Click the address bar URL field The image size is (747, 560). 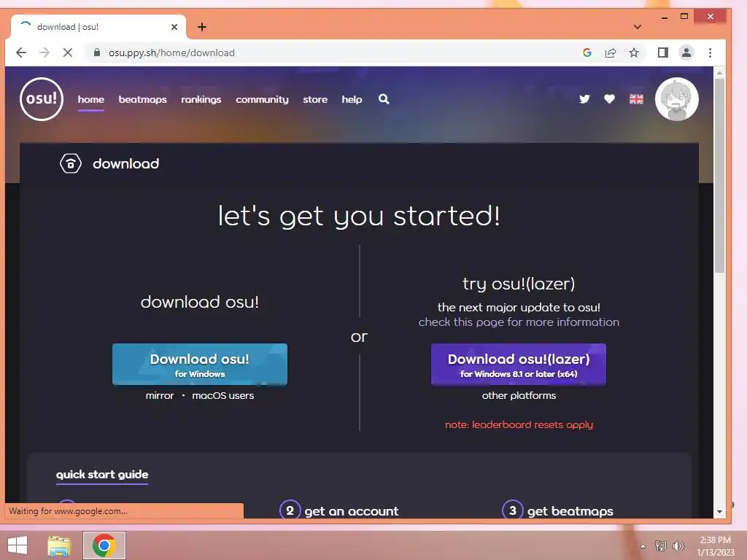pos(333,52)
